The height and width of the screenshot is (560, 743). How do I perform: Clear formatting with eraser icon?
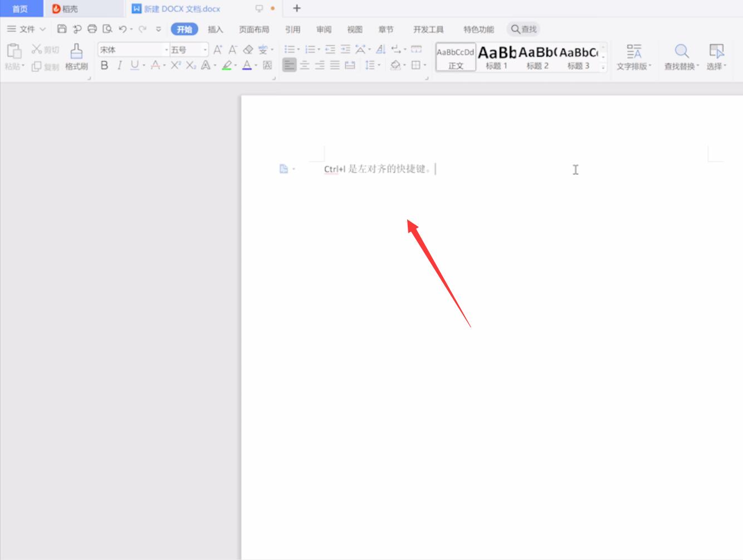click(x=248, y=50)
